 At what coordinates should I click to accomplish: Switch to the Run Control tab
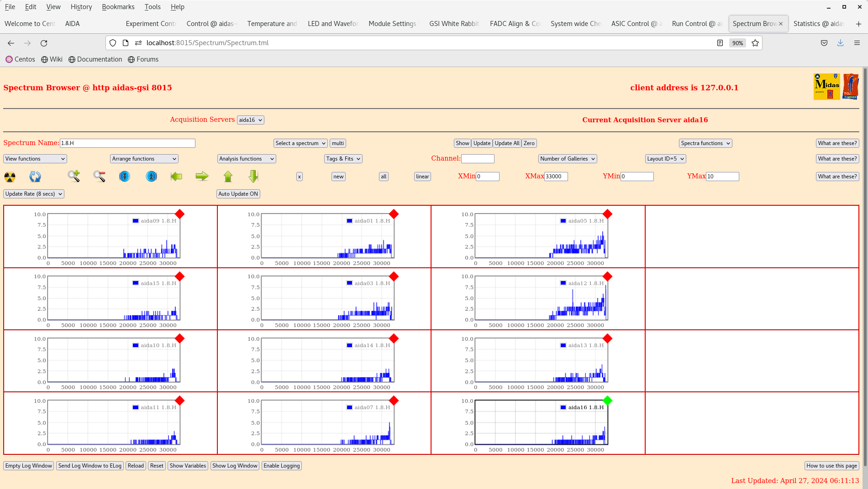(696, 24)
